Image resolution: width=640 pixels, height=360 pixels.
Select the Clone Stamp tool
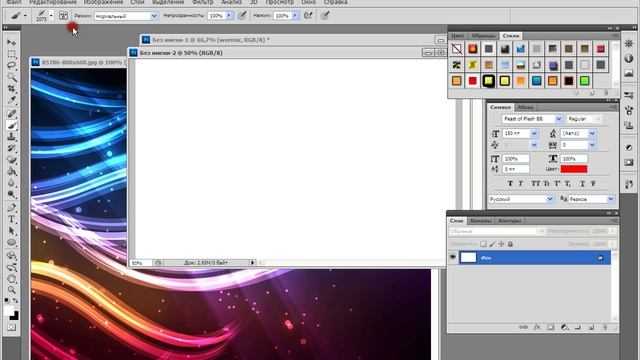pyautogui.click(x=11, y=137)
